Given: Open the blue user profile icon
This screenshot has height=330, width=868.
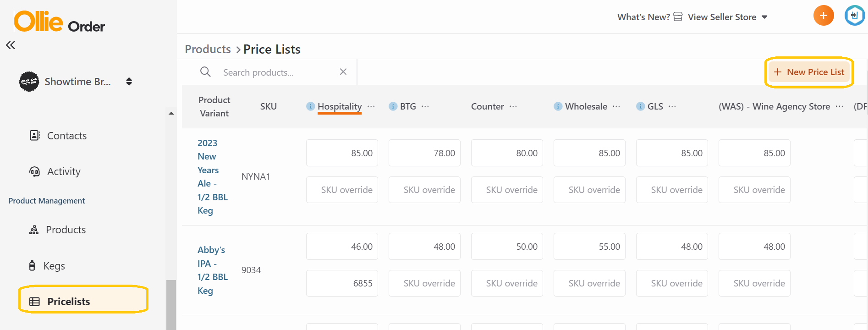Looking at the screenshot, I should [854, 16].
